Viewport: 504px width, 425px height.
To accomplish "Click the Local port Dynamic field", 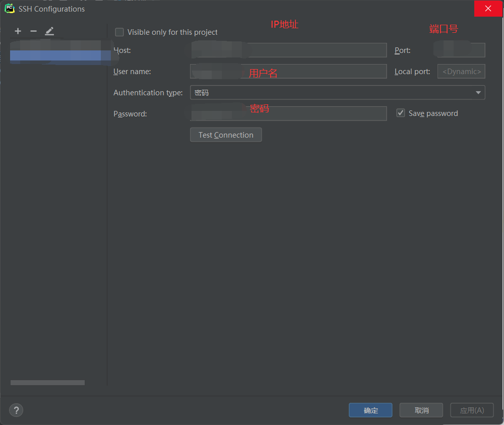I will pyautogui.click(x=461, y=72).
